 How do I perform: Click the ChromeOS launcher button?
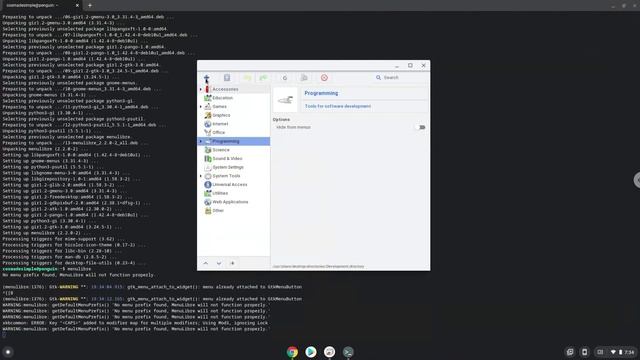point(8,352)
